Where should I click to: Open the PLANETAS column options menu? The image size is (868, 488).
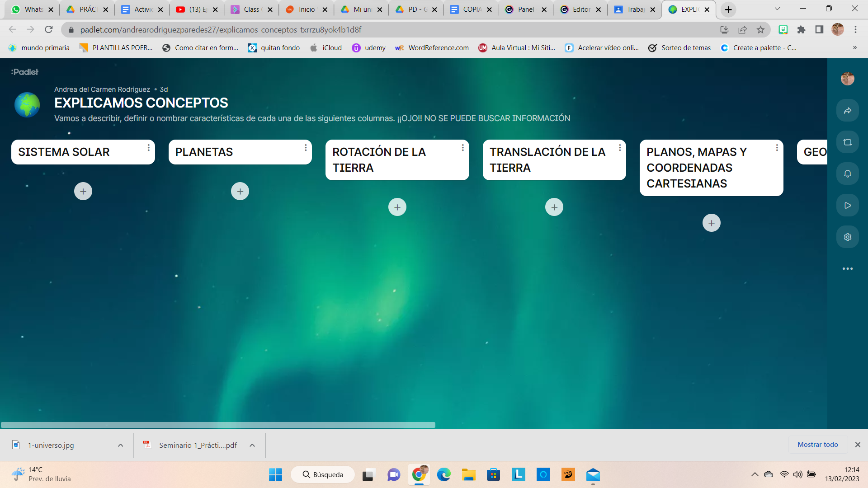coord(305,147)
